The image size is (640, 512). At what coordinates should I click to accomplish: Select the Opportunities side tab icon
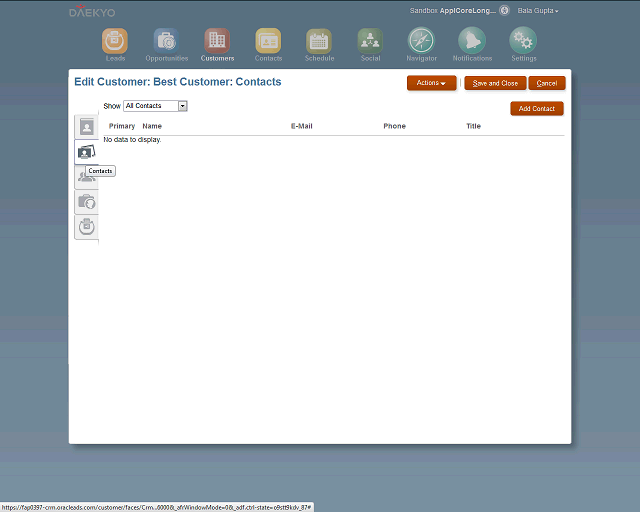[x=87, y=202]
